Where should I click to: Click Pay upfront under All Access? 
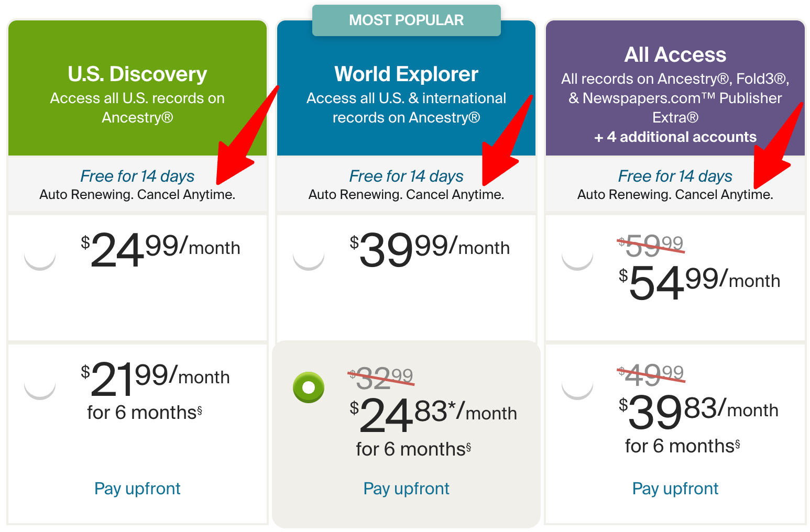click(x=675, y=489)
